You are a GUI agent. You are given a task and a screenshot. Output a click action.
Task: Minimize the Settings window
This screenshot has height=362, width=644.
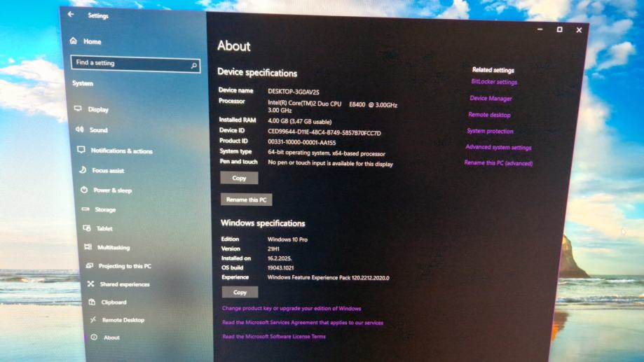coord(540,29)
